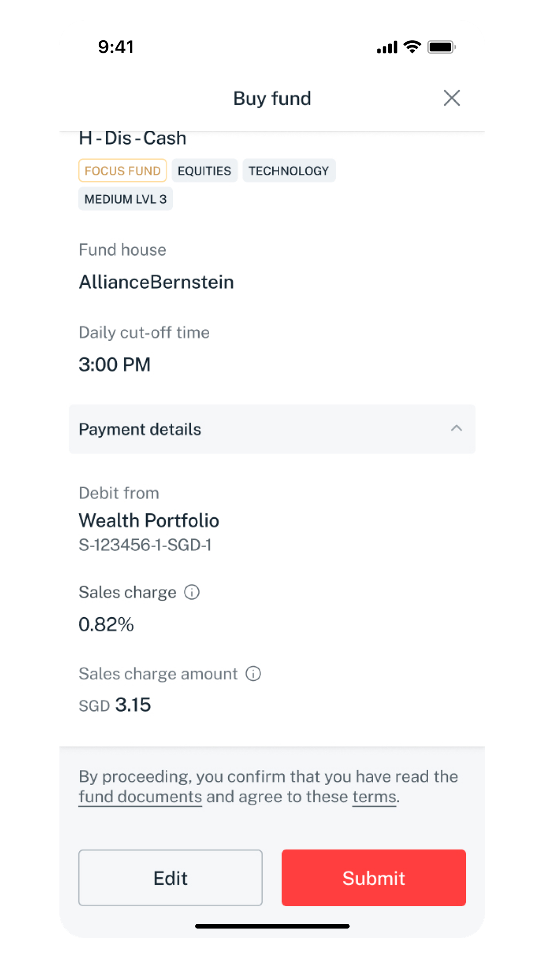Tap the Sales charge info icon
The height and width of the screenshot is (980, 544).
pos(192,592)
